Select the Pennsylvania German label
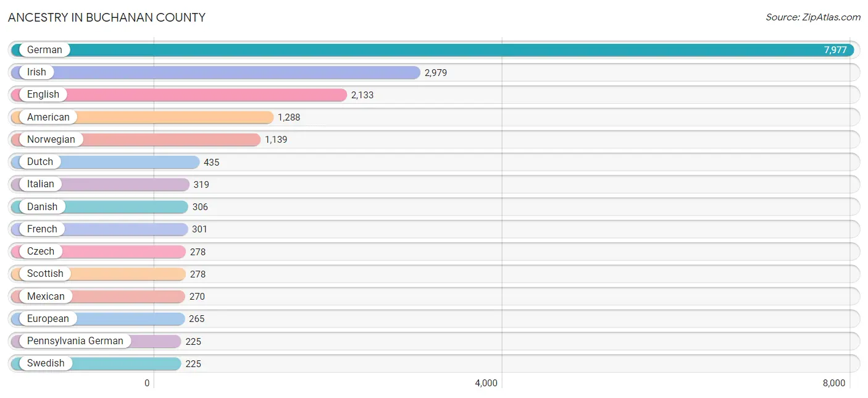This screenshot has width=868, height=398. (75, 341)
